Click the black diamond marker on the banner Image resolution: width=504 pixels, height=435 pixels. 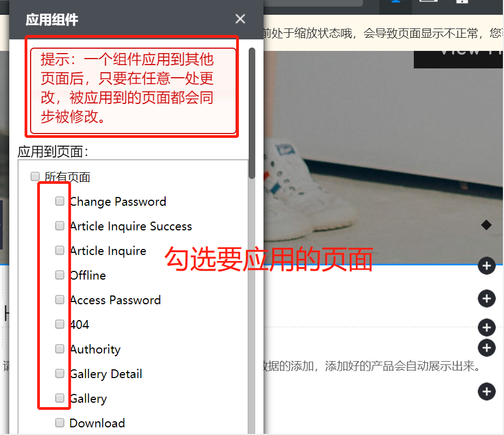pyautogui.click(x=486, y=225)
